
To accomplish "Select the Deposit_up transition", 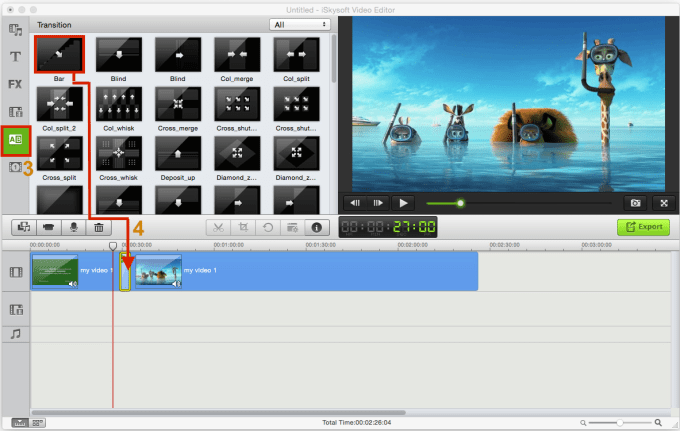I will (x=178, y=153).
